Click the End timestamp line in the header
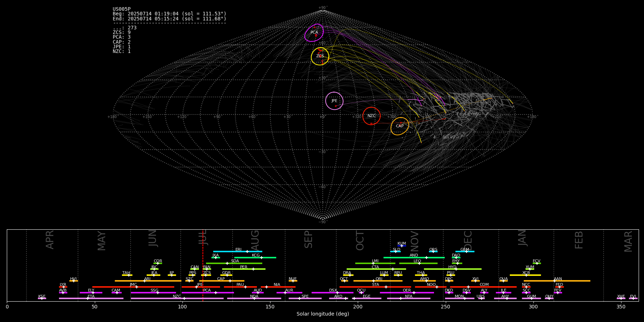 (170, 19)
